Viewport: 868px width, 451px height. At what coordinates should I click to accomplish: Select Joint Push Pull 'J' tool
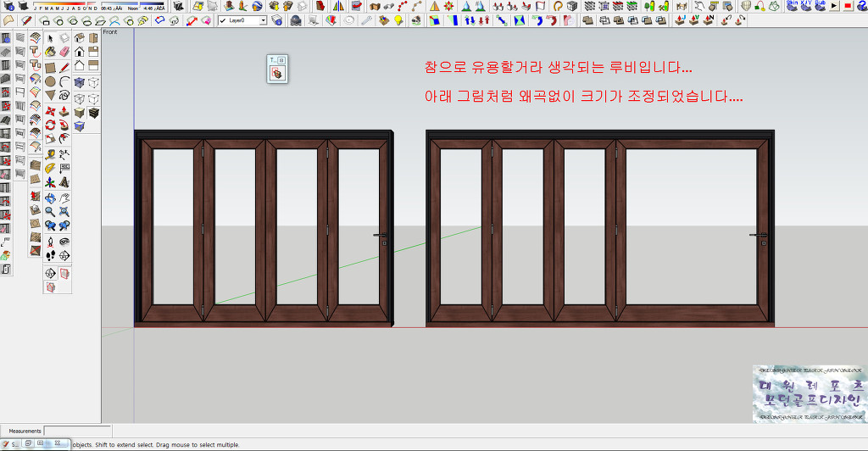point(681,20)
